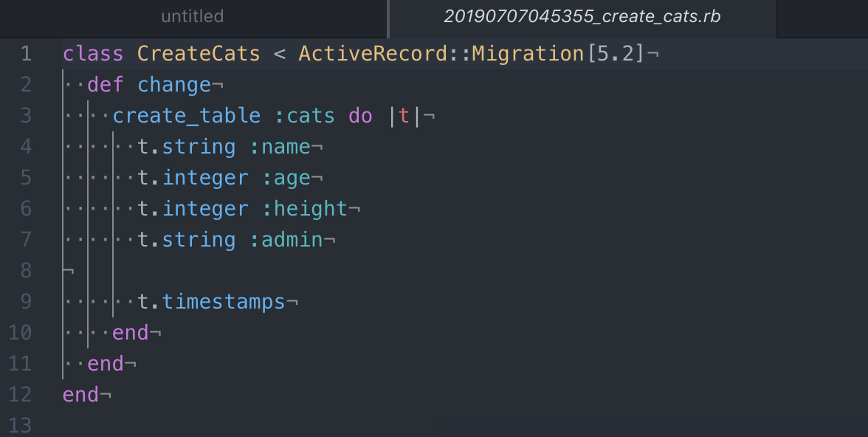868x437 pixels.
Task: Select the 20190707045355_create_cats.rb tab
Action: click(582, 16)
